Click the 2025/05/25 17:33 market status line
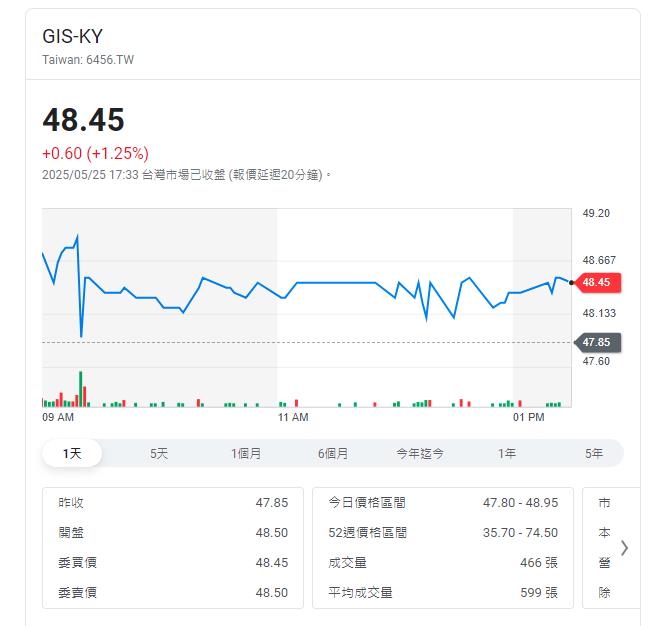 (187, 174)
